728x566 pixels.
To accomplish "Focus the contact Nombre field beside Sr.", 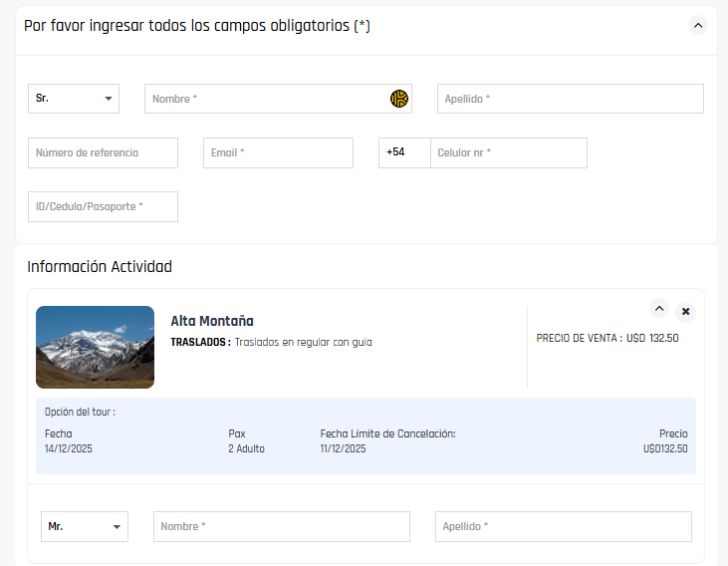I will tap(267, 99).
